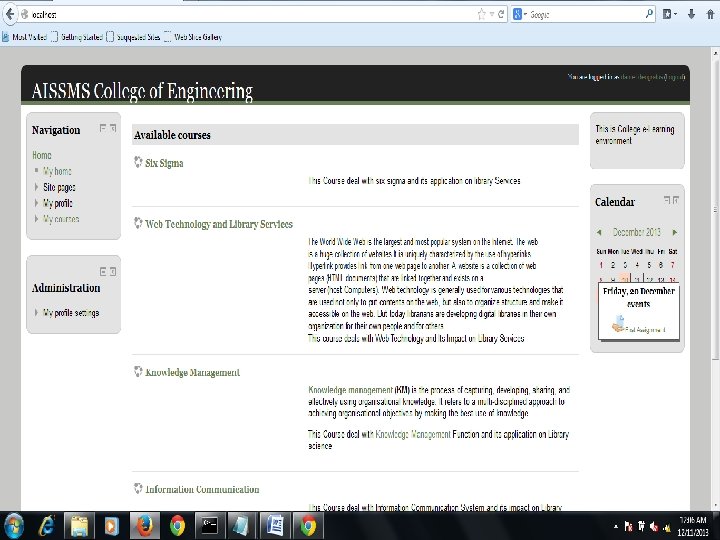Go to next month in calendar
The image size is (720, 540).
pos(675,232)
